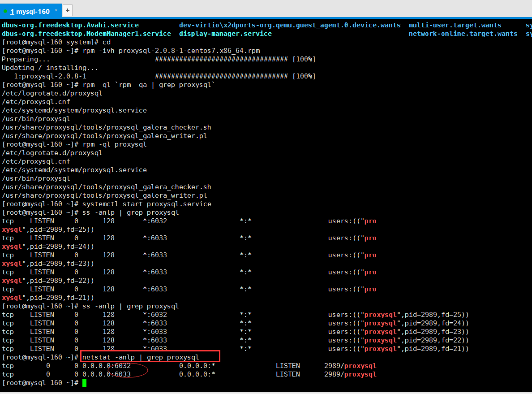The height and width of the screenshot is (394, 532).
Task: Click the green connection status dot on tab
Action: point(5,12)
